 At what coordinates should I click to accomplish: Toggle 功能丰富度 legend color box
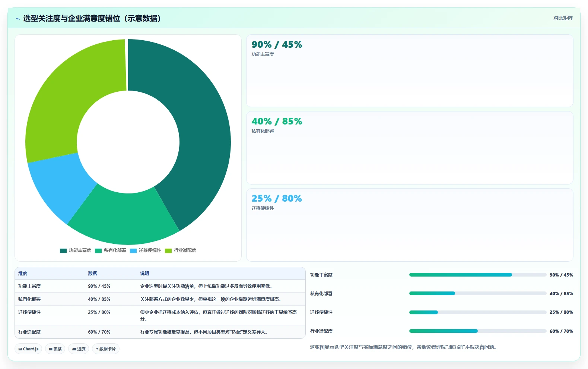click(63, 250)
